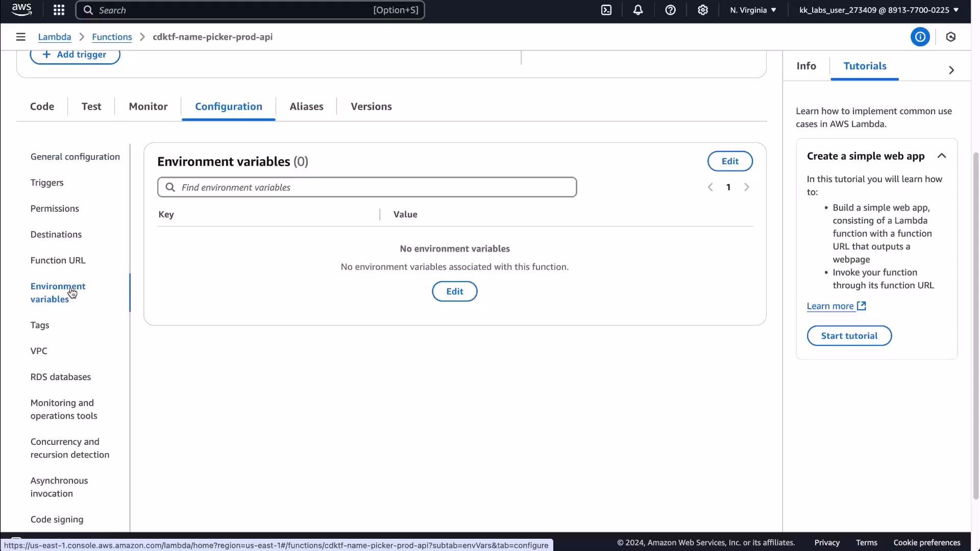Open VPC in the side menu
980x551 pixels.
pos(39,351)
